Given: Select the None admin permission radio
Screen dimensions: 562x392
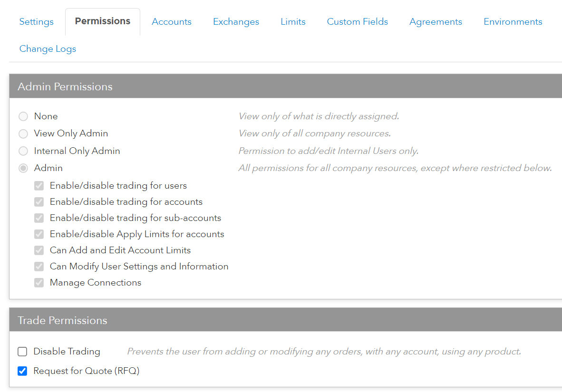Looking at the screenshot, I should [x=23, y=116].
